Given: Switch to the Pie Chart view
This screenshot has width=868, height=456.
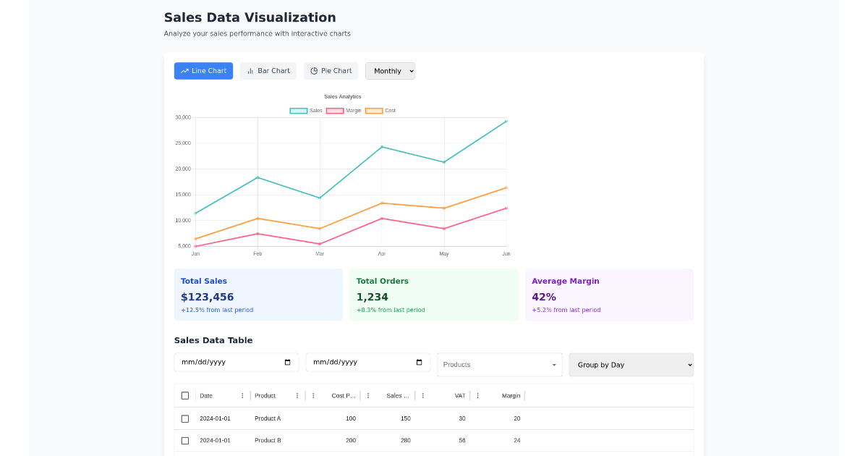Looking at the screenshot, I should (331, 70).
